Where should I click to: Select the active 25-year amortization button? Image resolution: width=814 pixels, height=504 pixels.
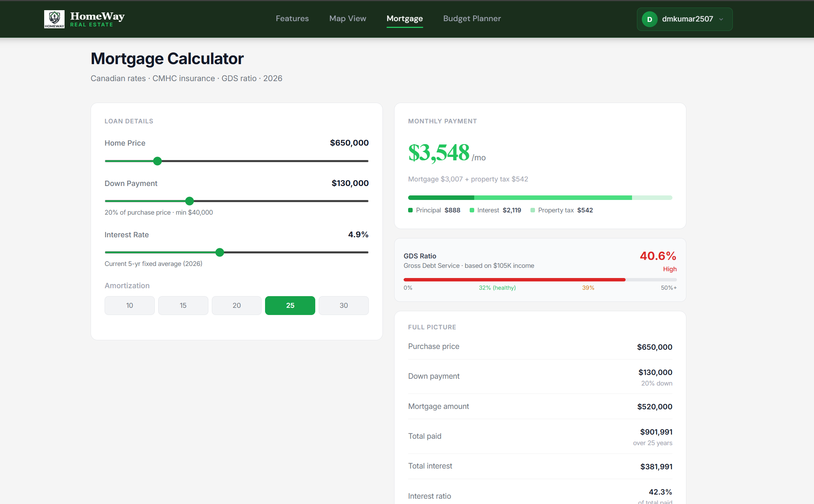click(290, 306)
